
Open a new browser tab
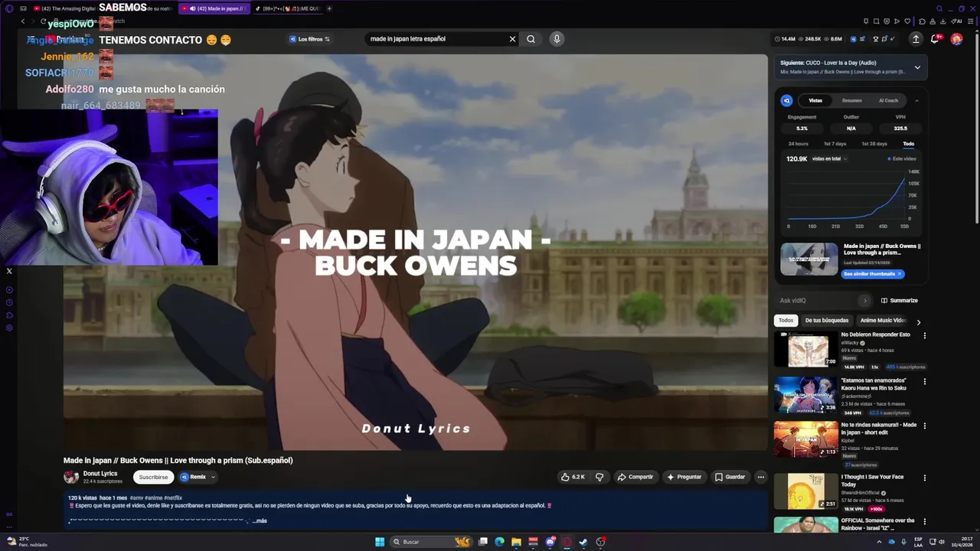tap(329, 8)
